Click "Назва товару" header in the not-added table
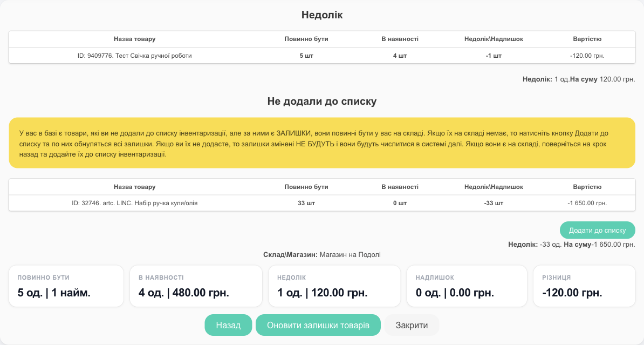 [x=135, y=187]
